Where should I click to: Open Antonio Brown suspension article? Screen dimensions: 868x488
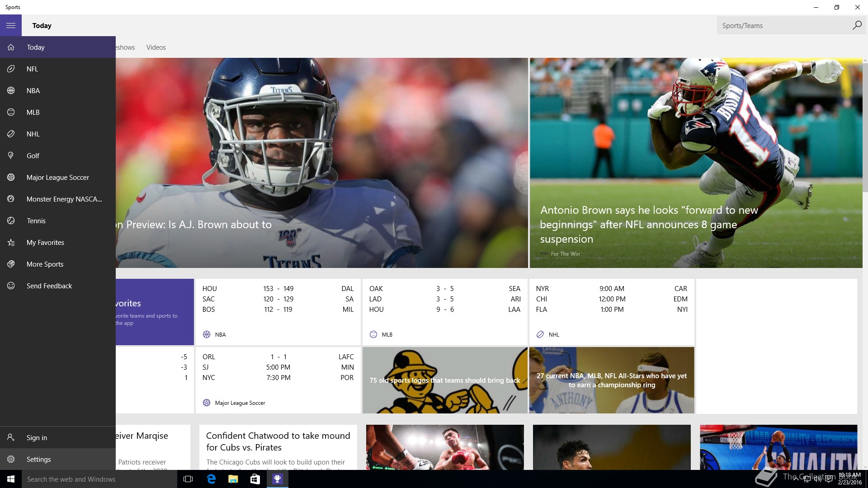696,163
